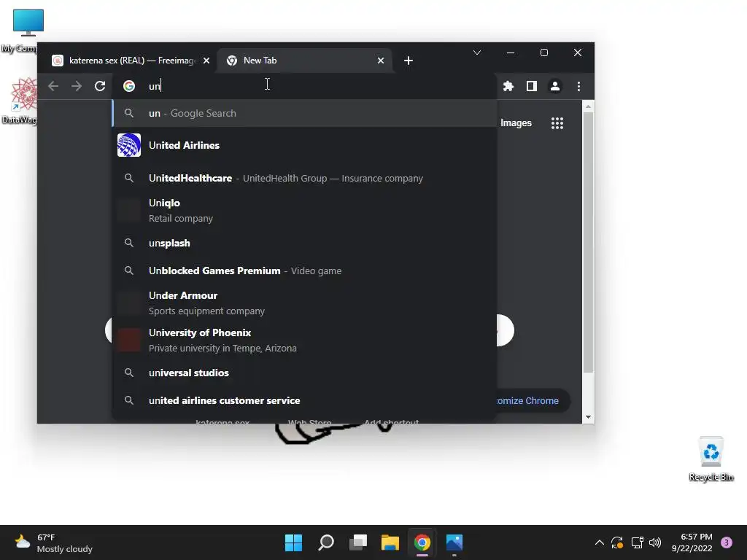Close the New Tab tab

(381, 61)
